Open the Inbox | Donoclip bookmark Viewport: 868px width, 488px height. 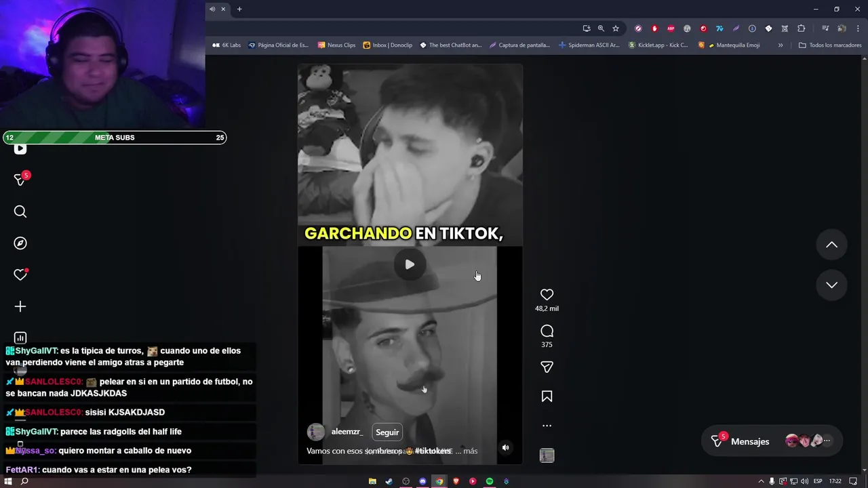(x=387, y=45)
